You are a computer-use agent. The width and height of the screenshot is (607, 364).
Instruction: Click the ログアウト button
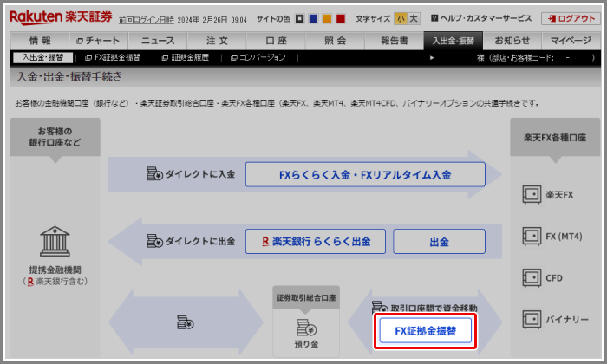571,18
